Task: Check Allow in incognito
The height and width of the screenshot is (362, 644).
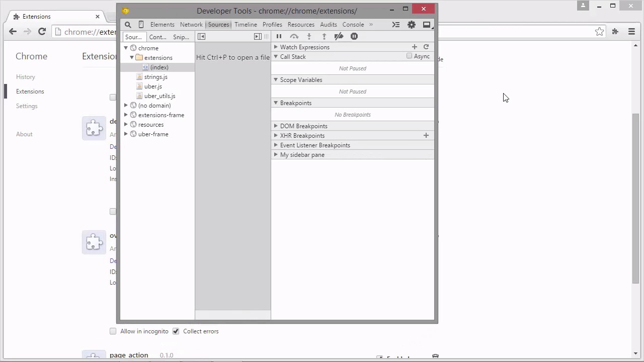Action: (113, 331)
